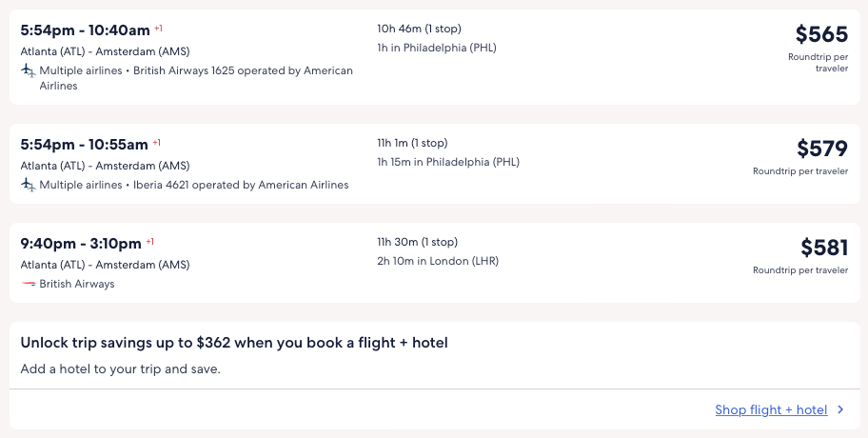Click the $565 roundtrip price

821,35
